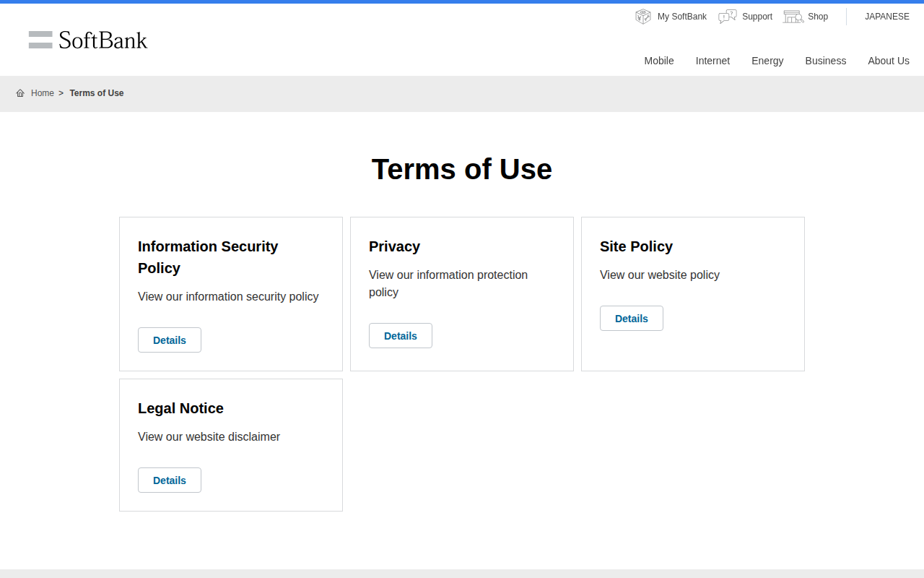Click the home icon in breadcrumb

click(20, 93)
